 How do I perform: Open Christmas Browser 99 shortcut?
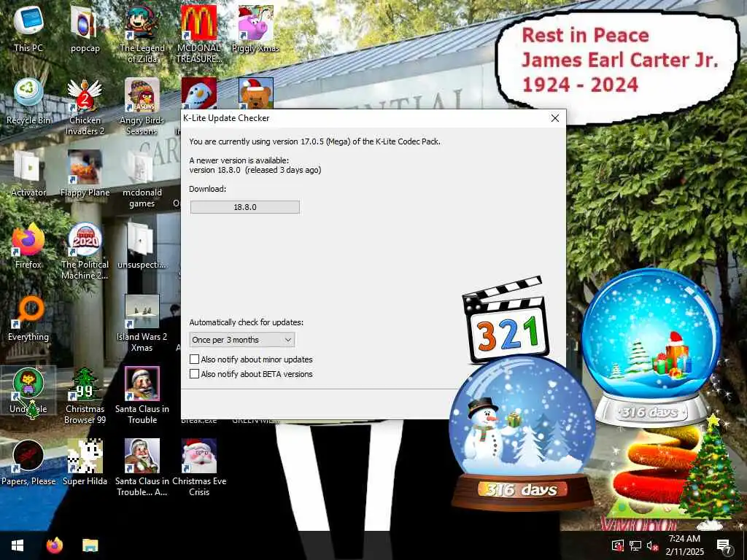pos(85,396)
